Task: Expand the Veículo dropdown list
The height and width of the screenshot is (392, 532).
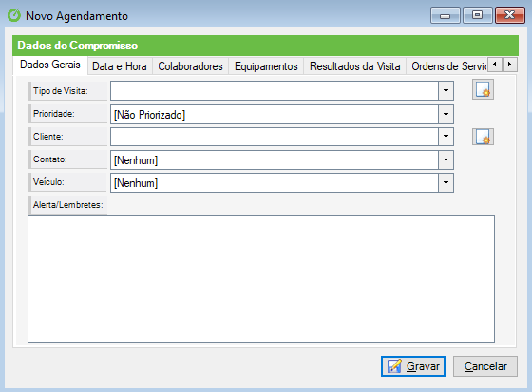Action: tap(446, 183)
